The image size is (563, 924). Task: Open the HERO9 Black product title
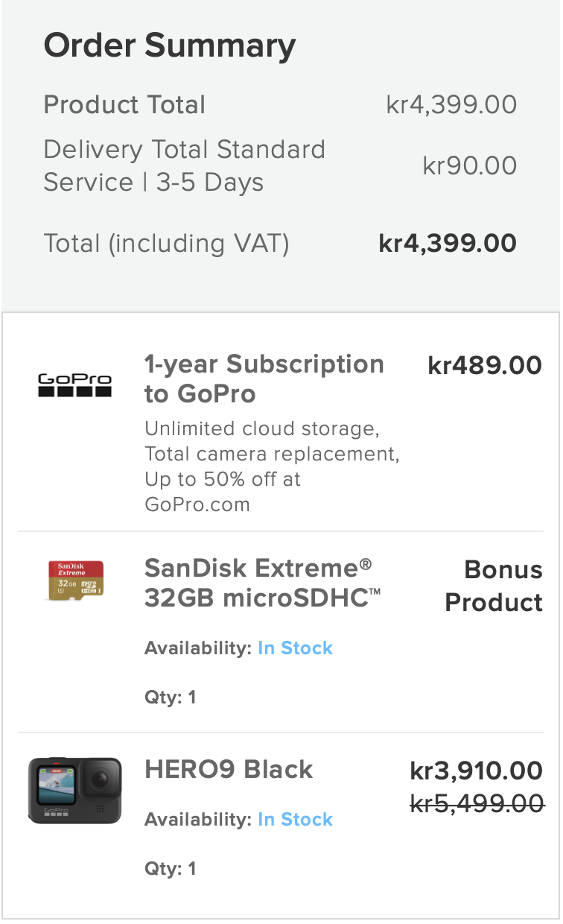pyautogui.click(x=229, y=769)
